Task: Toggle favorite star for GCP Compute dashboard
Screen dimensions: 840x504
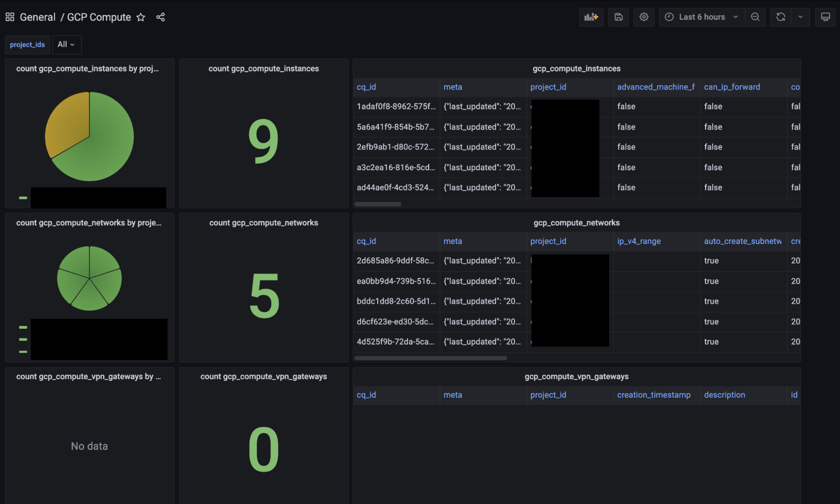Action: click(141, 17)
